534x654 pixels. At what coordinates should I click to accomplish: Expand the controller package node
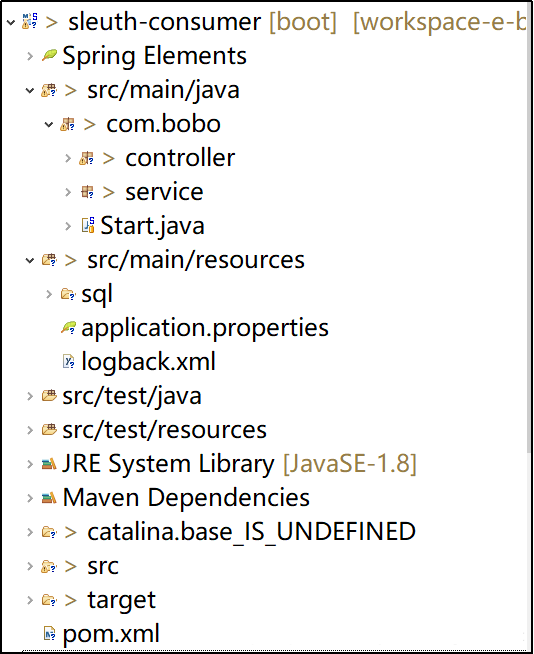tap(68, 158)
